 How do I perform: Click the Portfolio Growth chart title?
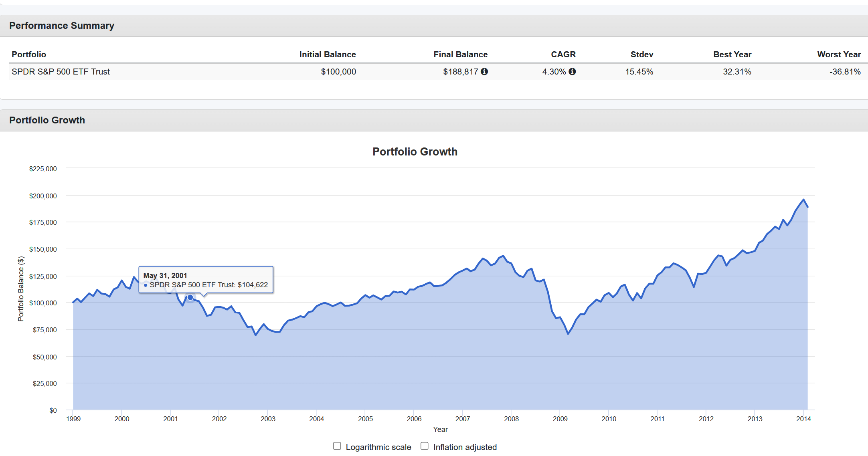pos(415,152)
